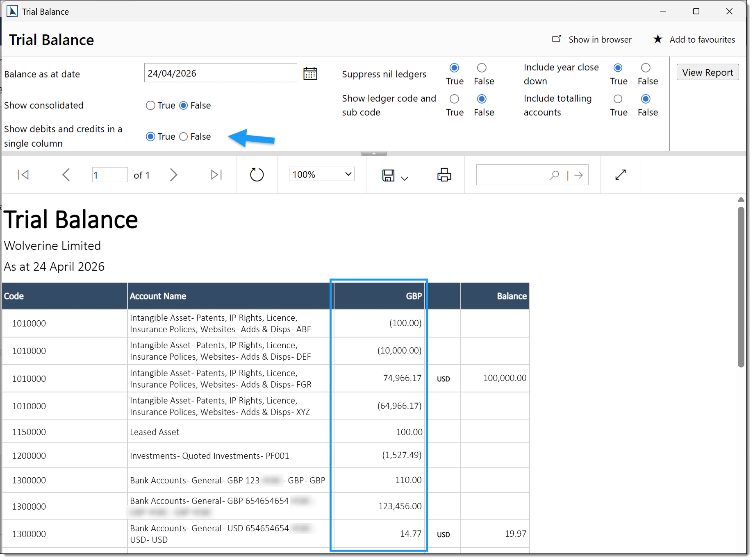Click View Report button
The width and height of the screenshot is (753, 560).
708,72
